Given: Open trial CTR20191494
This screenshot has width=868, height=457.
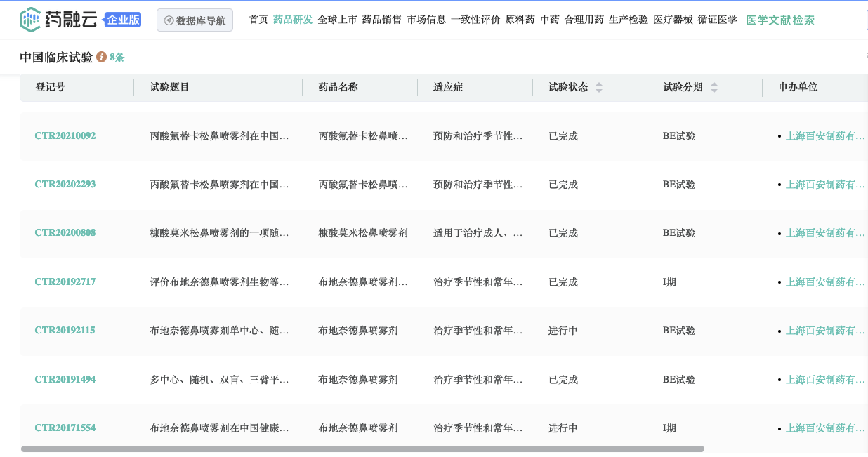Looking at the screenshot, I should (65, 379).
